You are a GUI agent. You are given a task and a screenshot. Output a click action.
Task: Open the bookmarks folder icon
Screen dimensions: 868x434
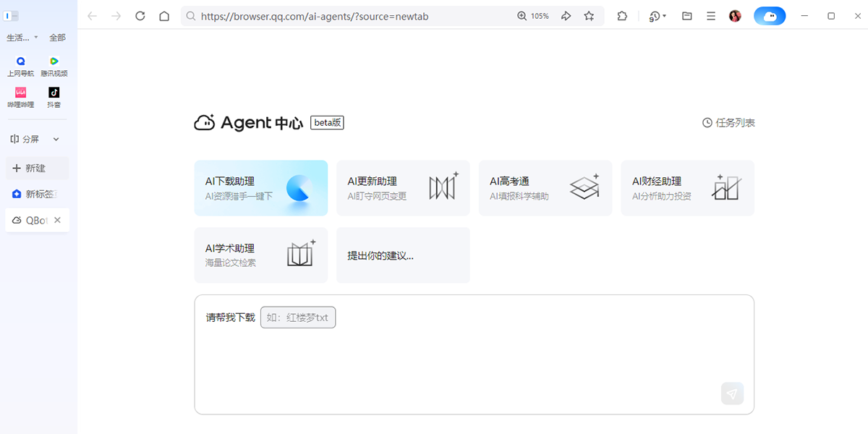[x=687, y=16]
